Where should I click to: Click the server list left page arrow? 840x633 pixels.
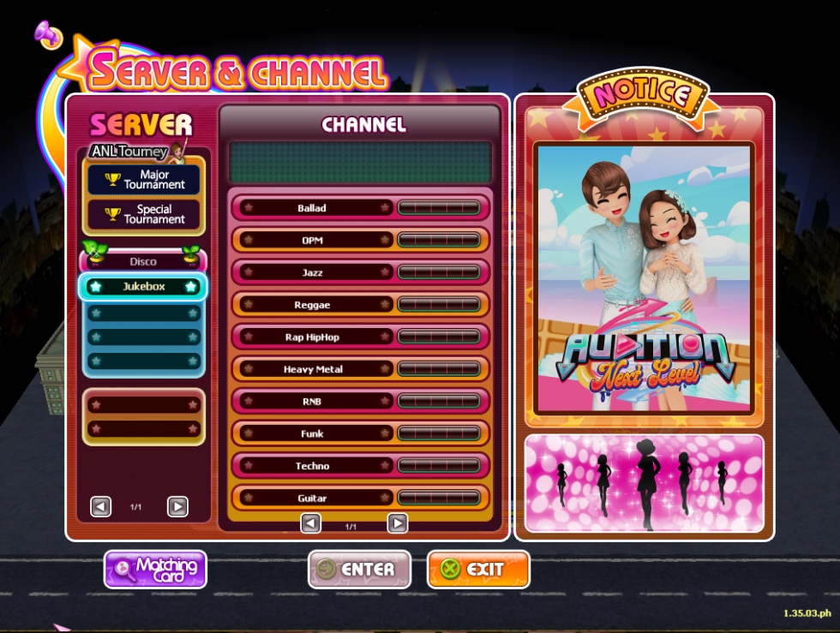[x=100, y=506]
